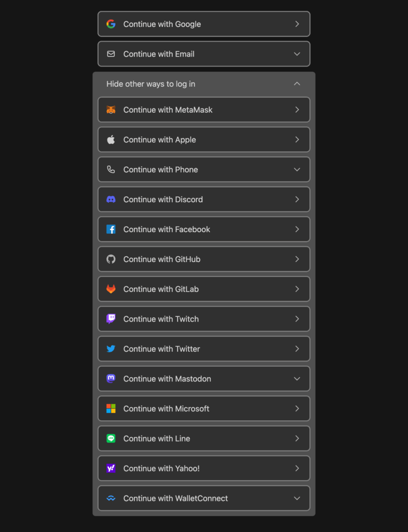
Task: Expand the Continue with Phone dropdown arrow
Action: click(x=297, y=169)
